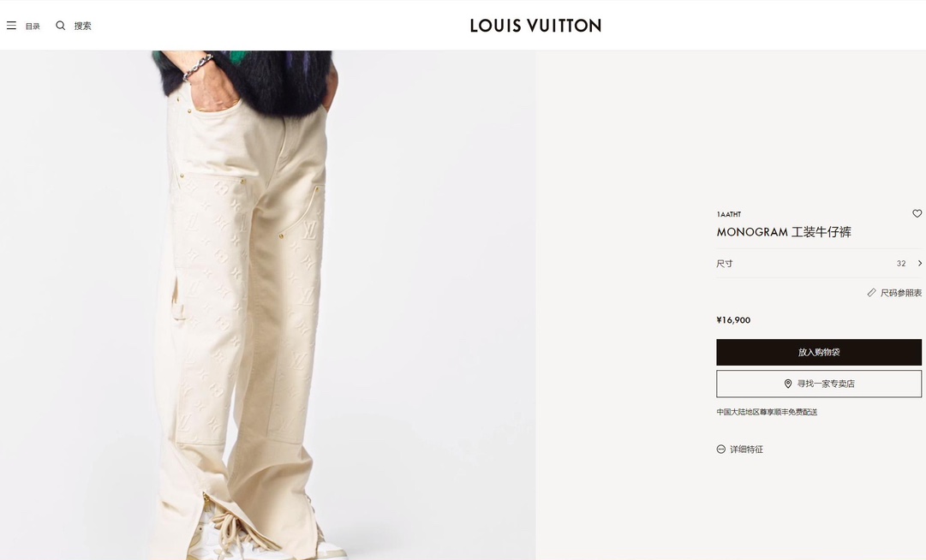Add product to wishlist heart icon

917,213
